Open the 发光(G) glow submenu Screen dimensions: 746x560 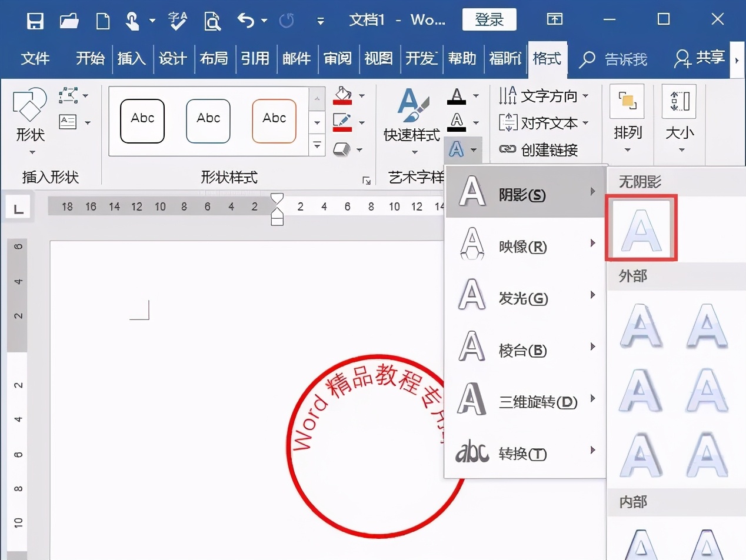click(x=525, y=295)
